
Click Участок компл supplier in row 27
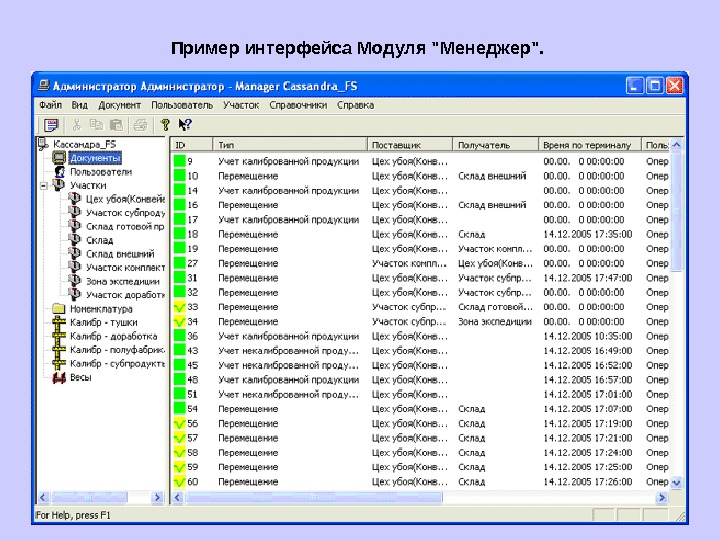[409, 263]
